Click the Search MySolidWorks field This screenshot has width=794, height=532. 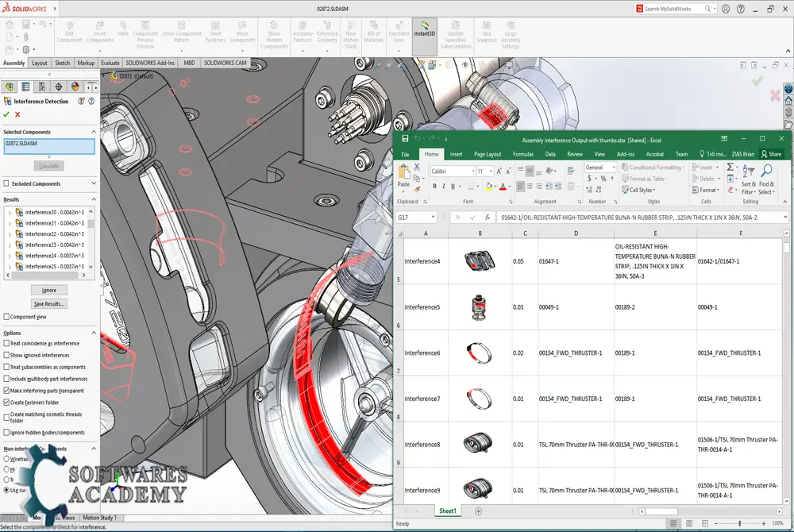point(673,9)
